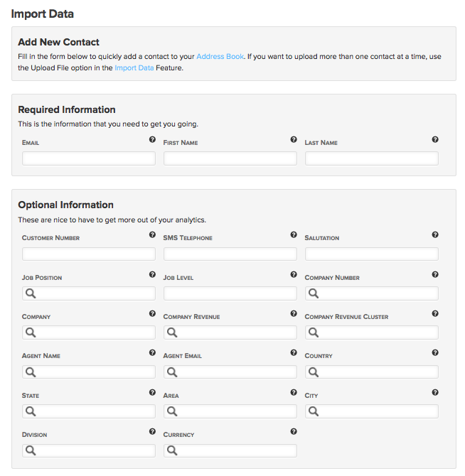Viewport: 465px width, 476px height.
Task: Open the Agent Name lookup field
Action: tap(88, 372)
